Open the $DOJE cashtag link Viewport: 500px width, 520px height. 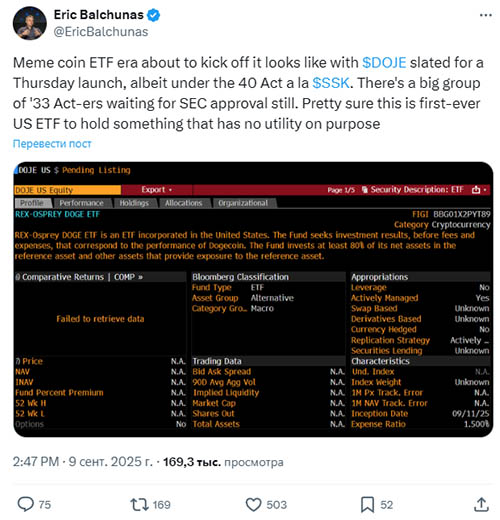384,63
